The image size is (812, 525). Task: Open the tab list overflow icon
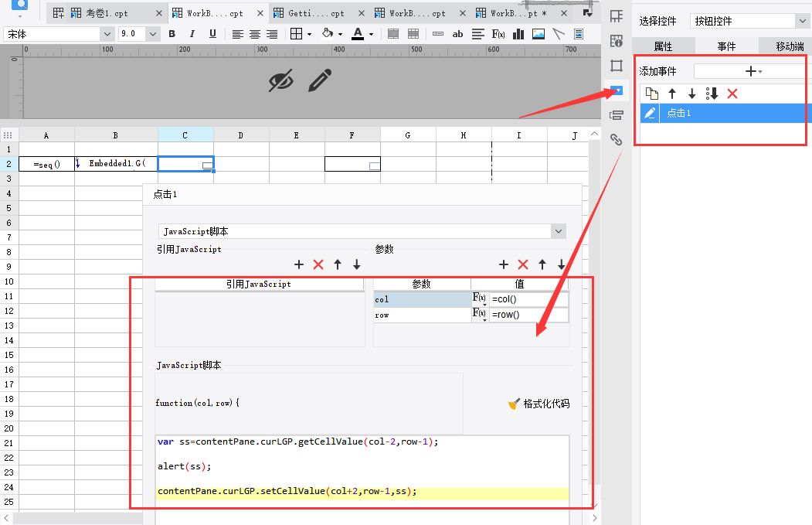tap(587, 13)
